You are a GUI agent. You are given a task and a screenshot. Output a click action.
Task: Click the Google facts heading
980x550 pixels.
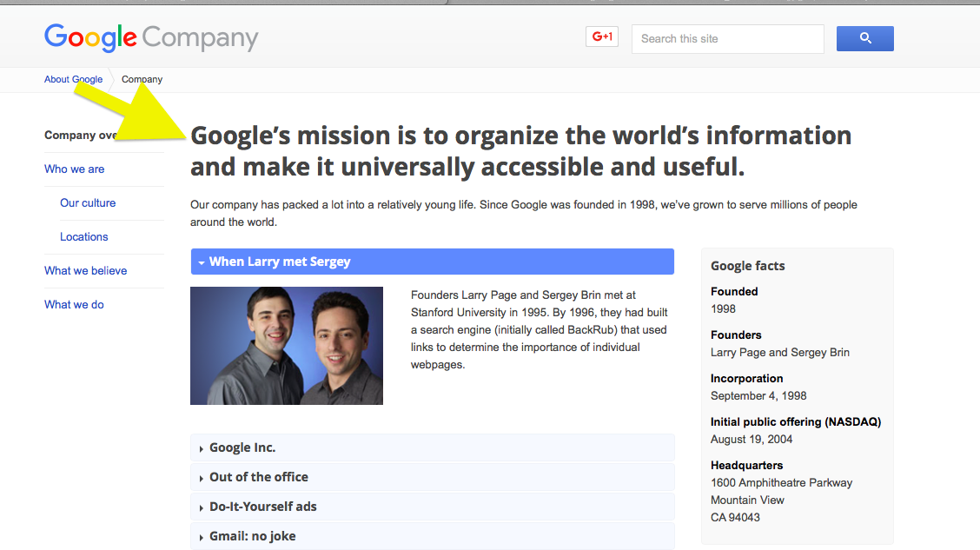747,266
